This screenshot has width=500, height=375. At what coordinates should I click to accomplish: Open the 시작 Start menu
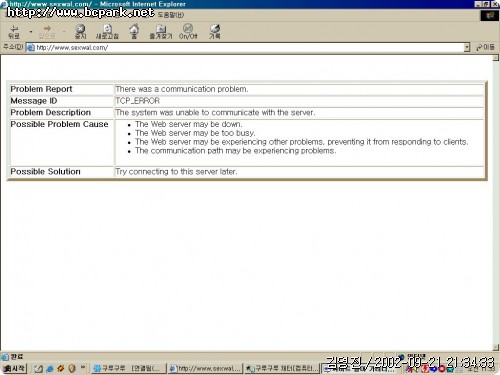(14, 368)
